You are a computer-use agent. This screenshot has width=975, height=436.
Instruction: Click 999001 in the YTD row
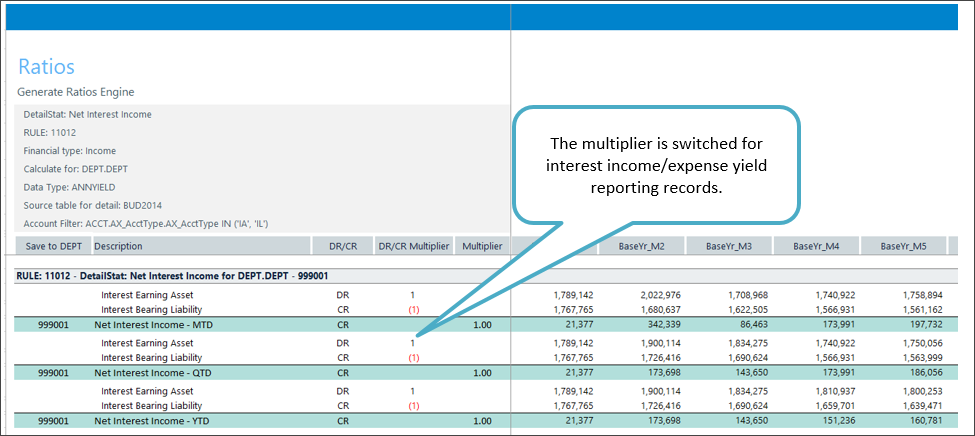53,422
